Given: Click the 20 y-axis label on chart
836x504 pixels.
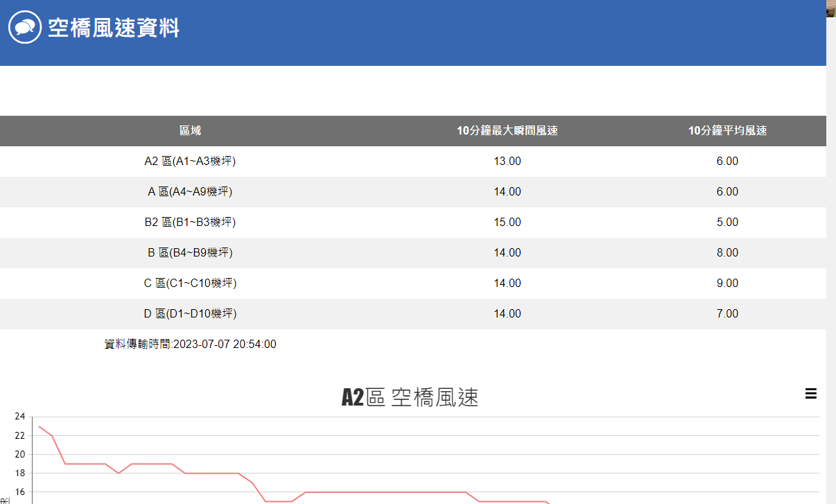Looking at the screenshot, I should 19,454.
